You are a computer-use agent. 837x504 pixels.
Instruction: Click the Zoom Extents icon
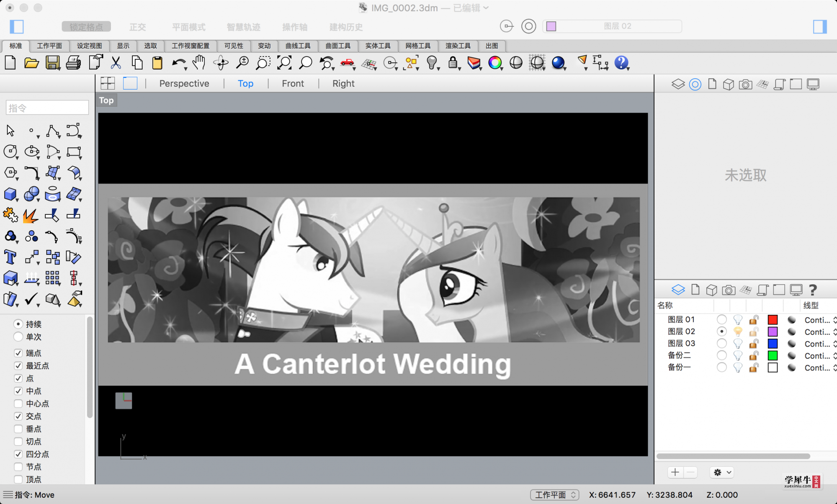click(284, 63)
